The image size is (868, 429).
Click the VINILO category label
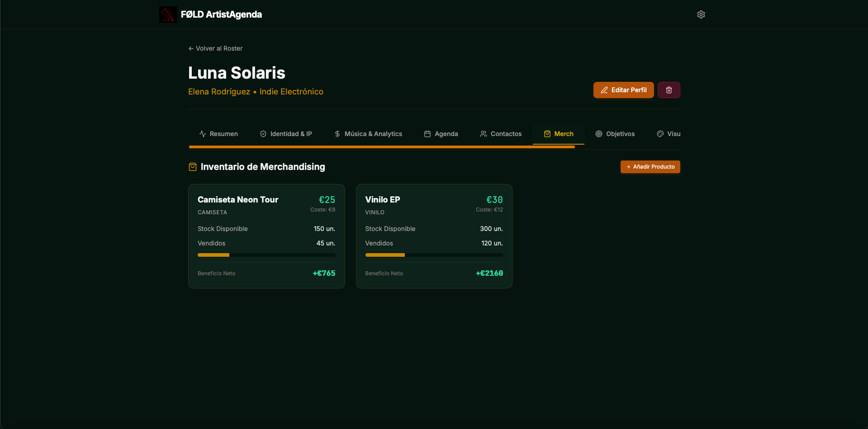(x=375, y=212)
